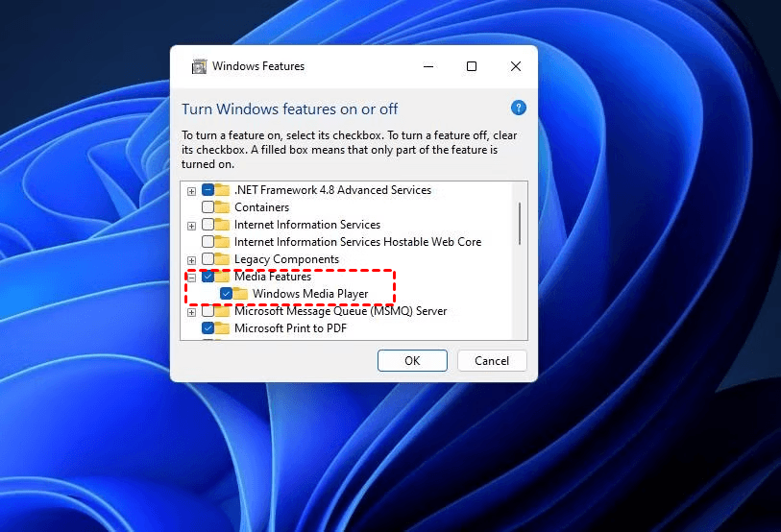Click the Containers folder icon
The height and width of the screenshot is (532, 781).
pyautogui.click(x=223, y=207)
